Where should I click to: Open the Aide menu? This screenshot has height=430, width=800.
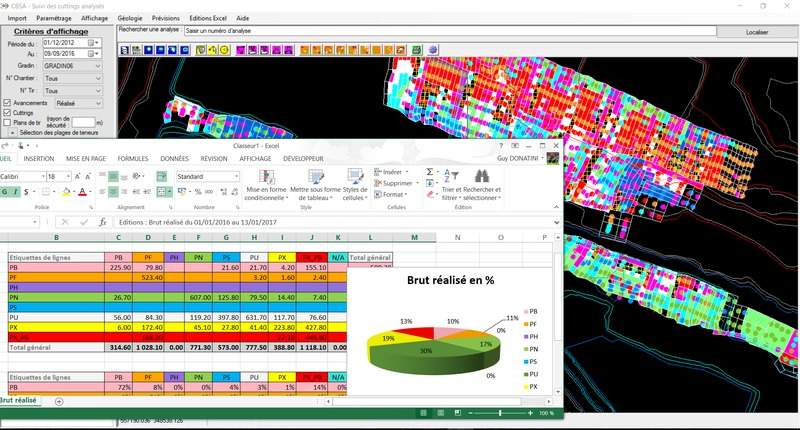click(243, 18)
